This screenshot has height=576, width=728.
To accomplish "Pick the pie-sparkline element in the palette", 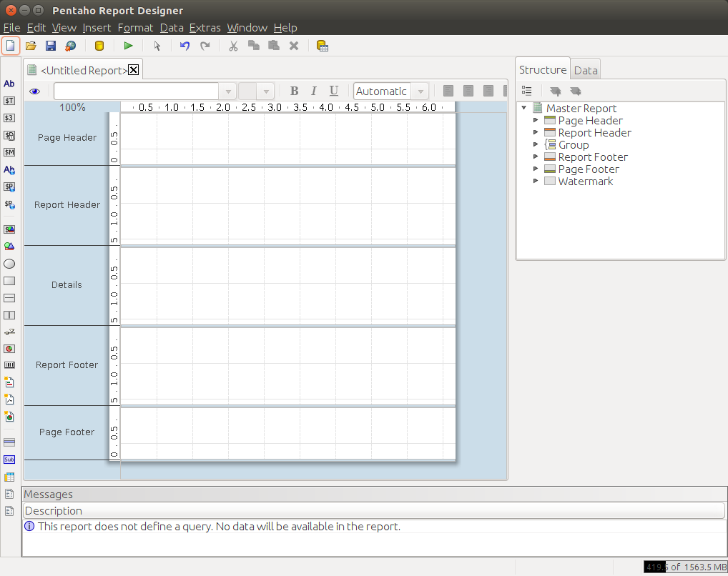I will (x=9, y=417).
